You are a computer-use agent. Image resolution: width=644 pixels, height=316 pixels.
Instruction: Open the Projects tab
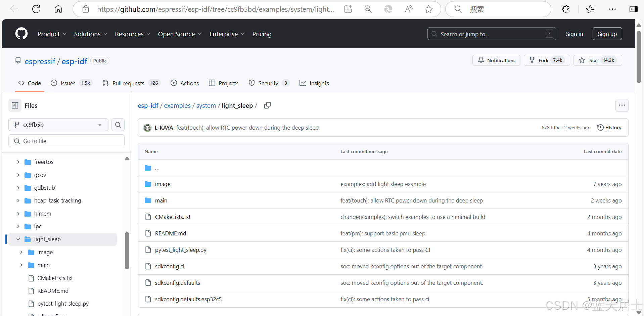pos(224,83)
